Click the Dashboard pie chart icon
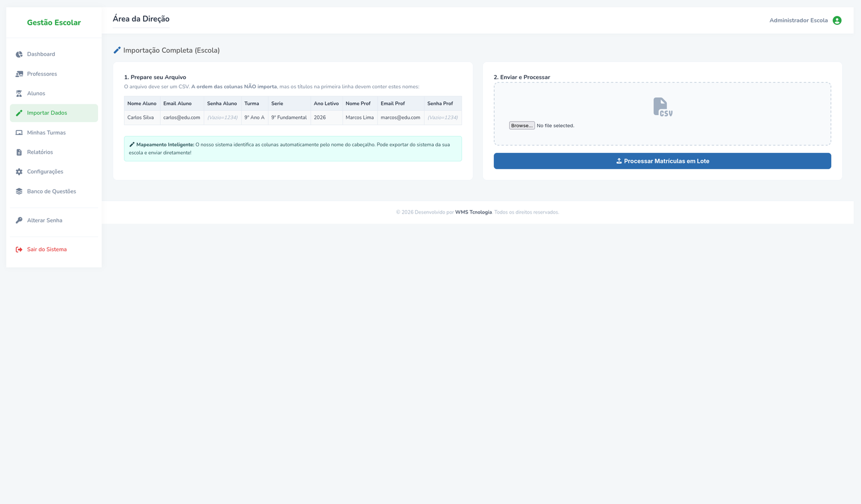Viewport: 861px width, 504px height. 19,54
